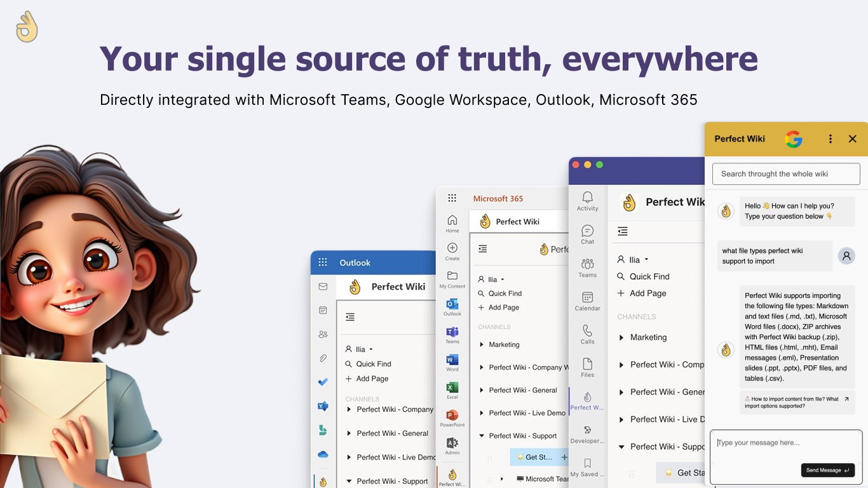Expand Perfect Wiki - Live Demo in Teams window

(621, 419)
